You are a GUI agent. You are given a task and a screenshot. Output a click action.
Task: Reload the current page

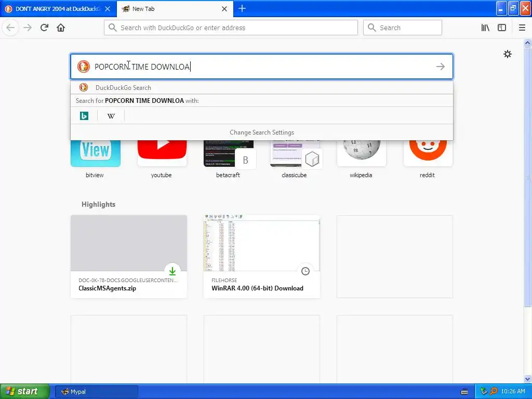(45, 28)
